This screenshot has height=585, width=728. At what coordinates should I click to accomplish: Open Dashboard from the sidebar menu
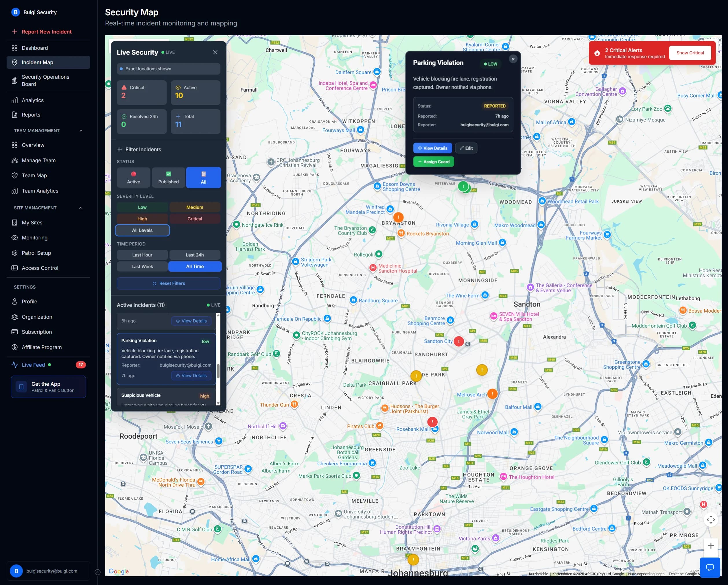pos(34,48)
